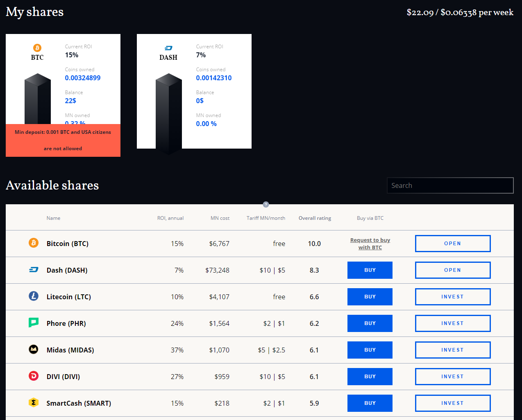The width and height of the screenshot is (522, 420).
Task: Select the Midas (MIDAS) row name
Action: pyautogui.click(x=70, y=350)
